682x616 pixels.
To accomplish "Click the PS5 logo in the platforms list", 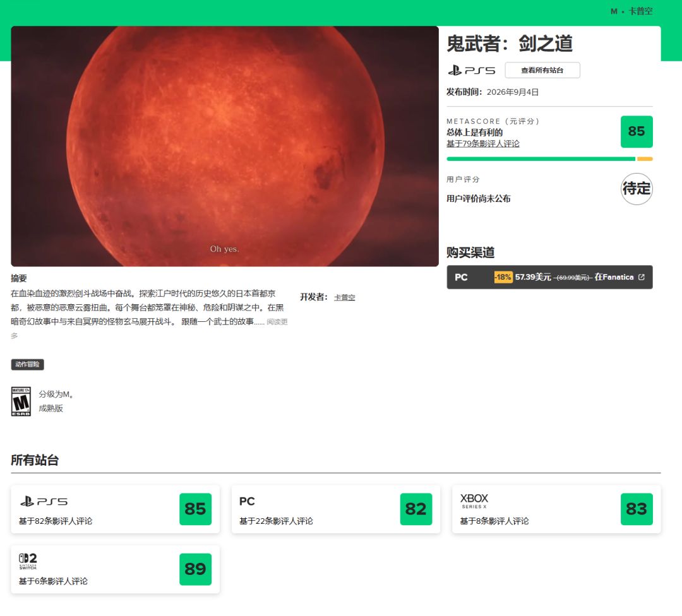I will 44,502.
